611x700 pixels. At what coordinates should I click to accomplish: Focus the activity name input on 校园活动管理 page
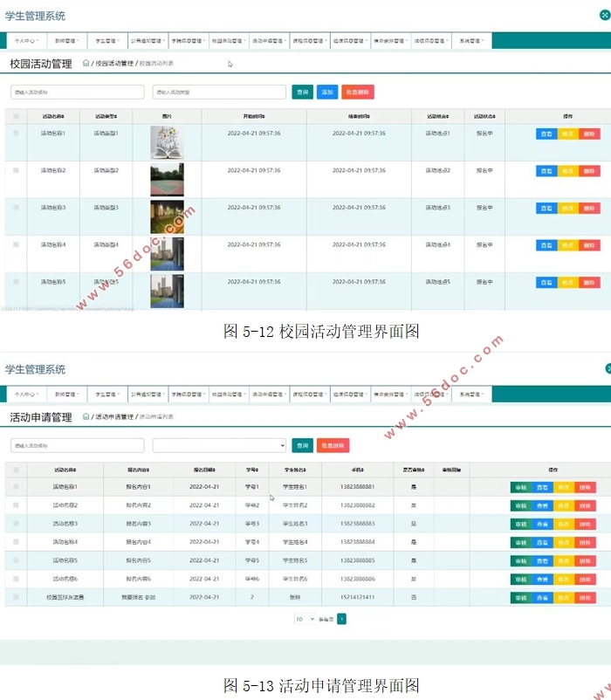(78, 92)
